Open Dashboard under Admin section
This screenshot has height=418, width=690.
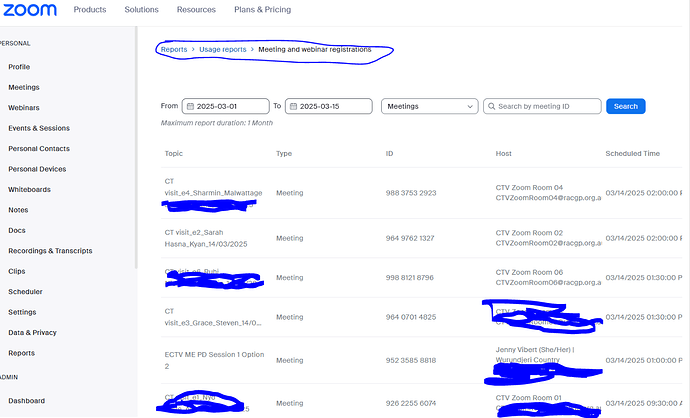click(x=26, y=401)
